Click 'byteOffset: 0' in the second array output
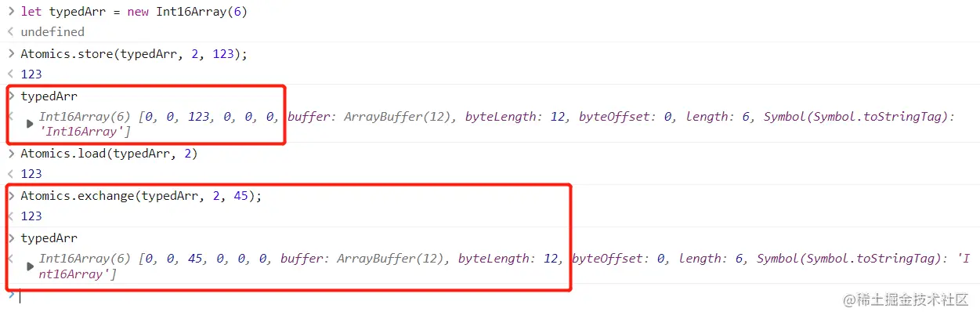Screen dimensions: 980x319 click(619, 259)
